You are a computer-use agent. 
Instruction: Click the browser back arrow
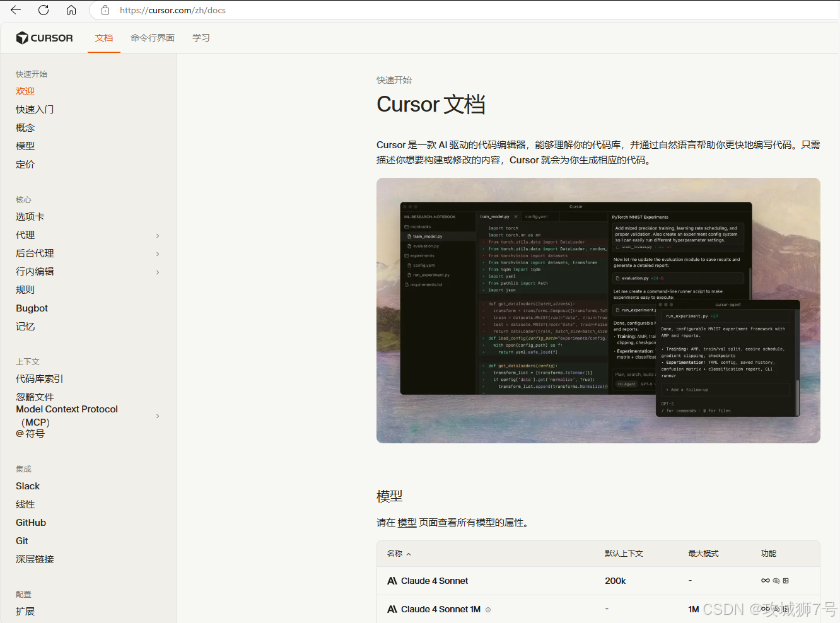pos(16,10)
